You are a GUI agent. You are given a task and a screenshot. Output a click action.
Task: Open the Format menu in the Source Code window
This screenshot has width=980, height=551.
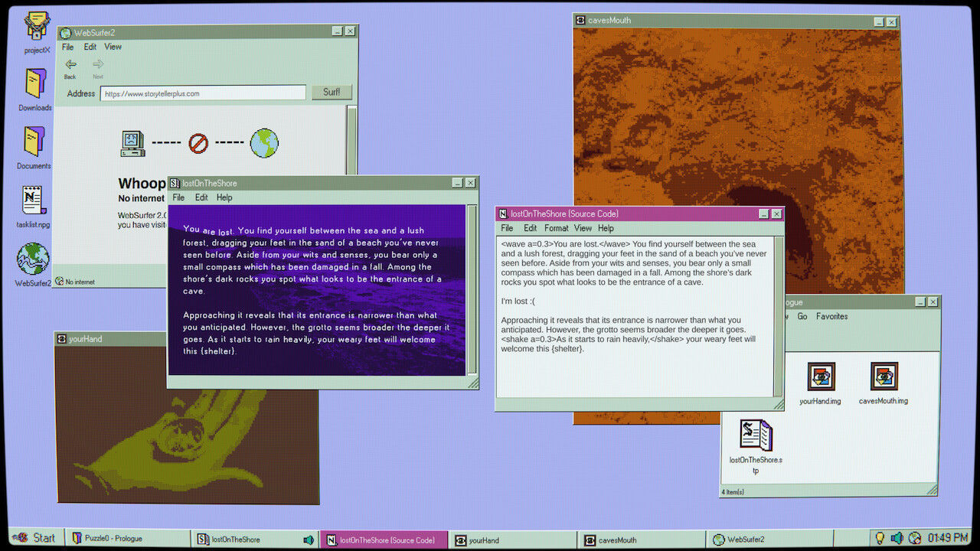pyautogui.click(x=556, y=227)
